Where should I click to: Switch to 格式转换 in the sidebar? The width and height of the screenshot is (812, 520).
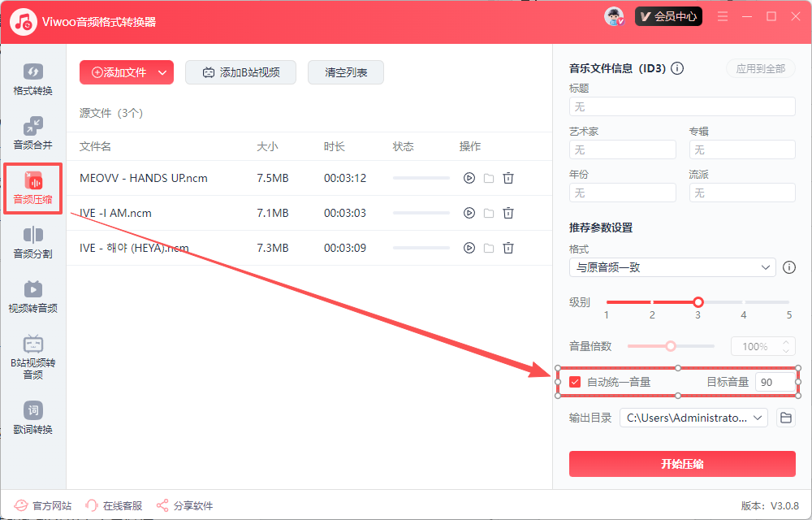33,80
